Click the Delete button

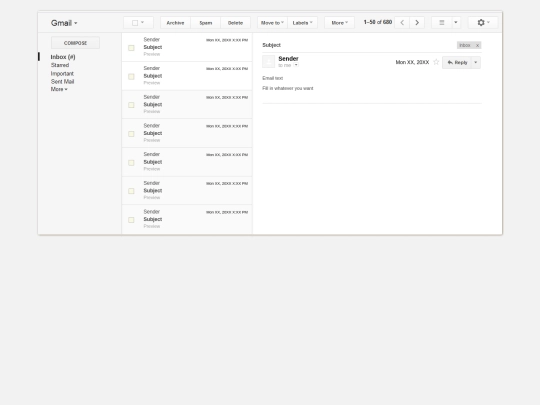click(x=236, y=23)
